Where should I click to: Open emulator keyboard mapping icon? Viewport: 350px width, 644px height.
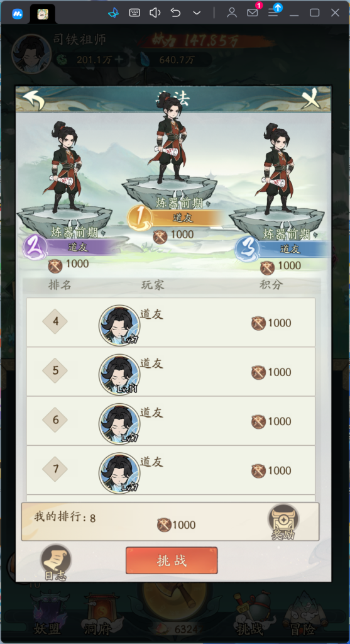click(x=134, y=13)
